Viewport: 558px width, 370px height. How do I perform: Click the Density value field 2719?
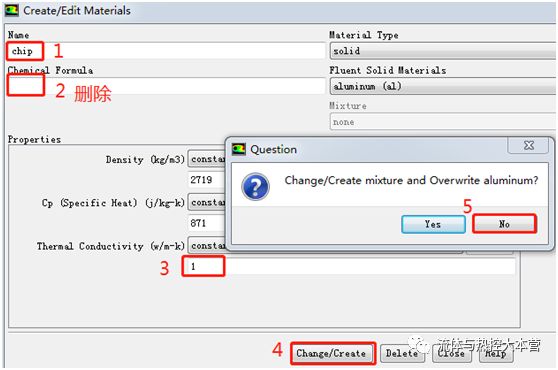pyautogui.click(x=207, y=180)
